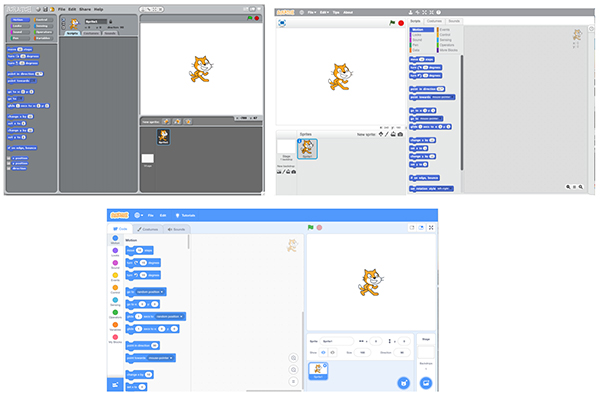The image size is (600, 396).
Task: Open File dropdown menu in Scratch 2.0
Action: pyautogui.click(x=312, y=12)
